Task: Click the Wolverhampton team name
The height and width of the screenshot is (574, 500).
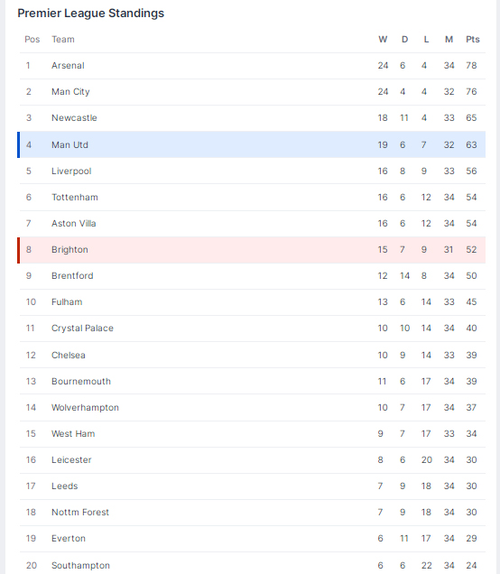Action: coord(85,408)
